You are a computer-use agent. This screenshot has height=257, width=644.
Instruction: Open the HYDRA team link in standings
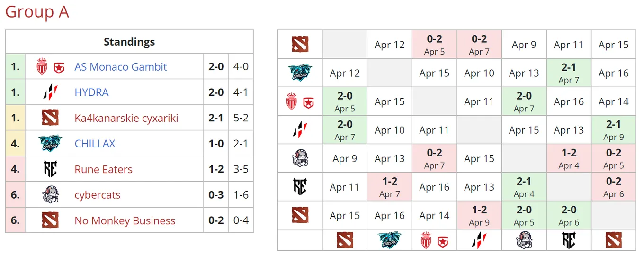tap(91, 92)
